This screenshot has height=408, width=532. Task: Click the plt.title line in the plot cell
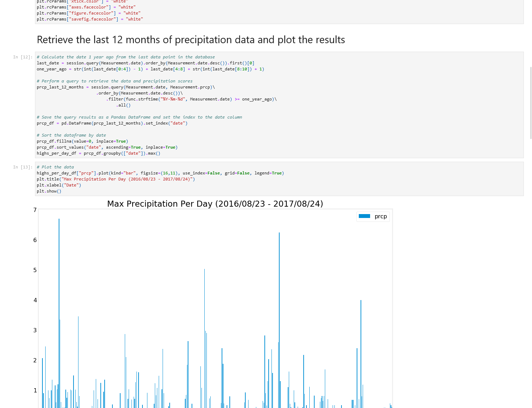tap(116, 179)
